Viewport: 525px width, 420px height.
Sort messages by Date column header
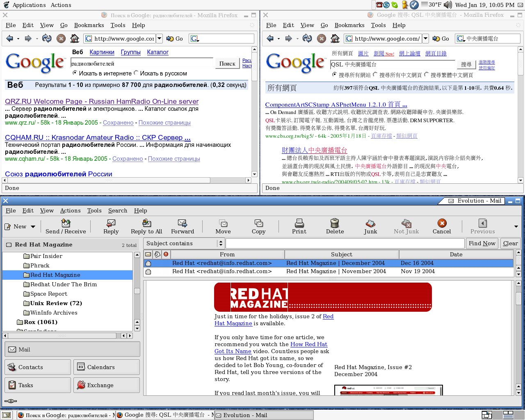456,254
